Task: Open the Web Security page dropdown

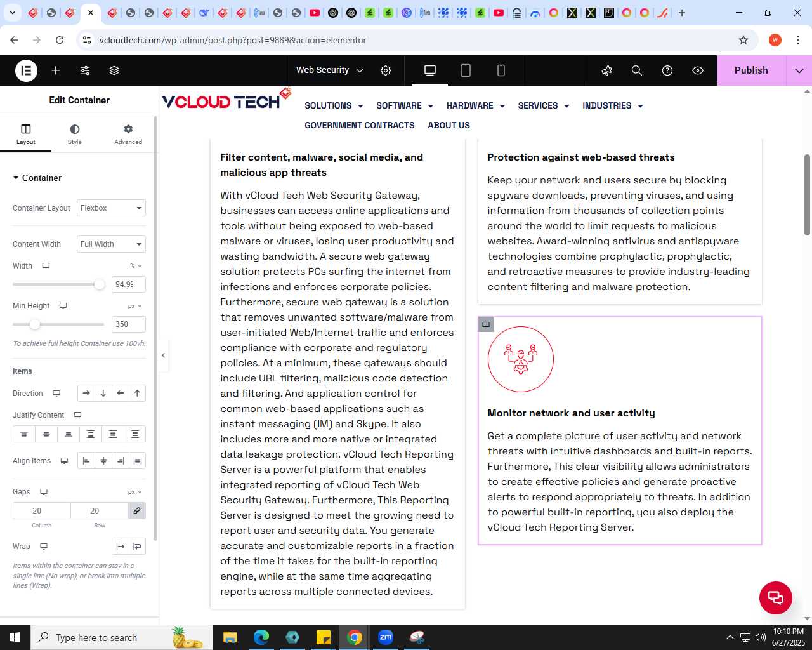Action: [x=329, y=70]
